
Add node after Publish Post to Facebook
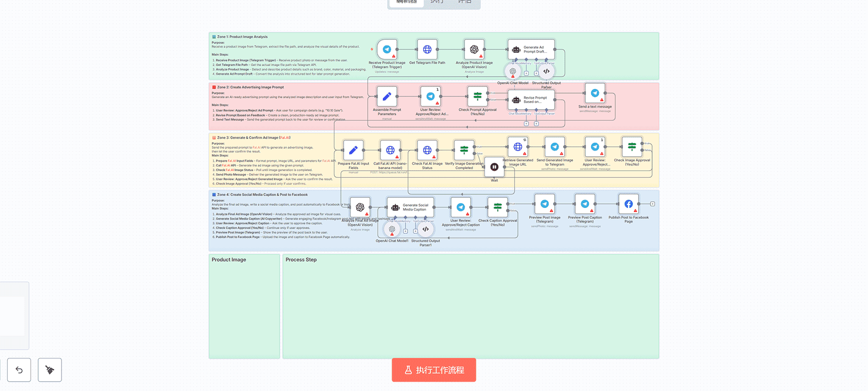pos(653,204)
